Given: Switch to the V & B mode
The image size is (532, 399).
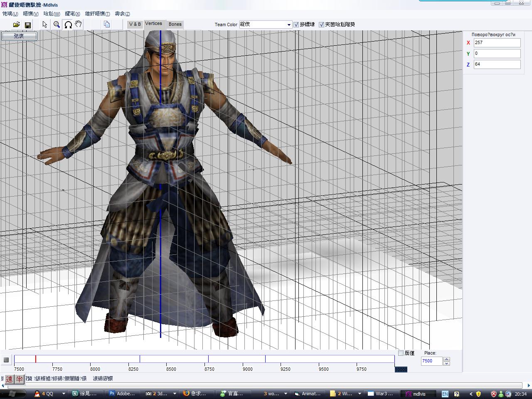Looking at the screenshot, I should (x=135, y=24).
